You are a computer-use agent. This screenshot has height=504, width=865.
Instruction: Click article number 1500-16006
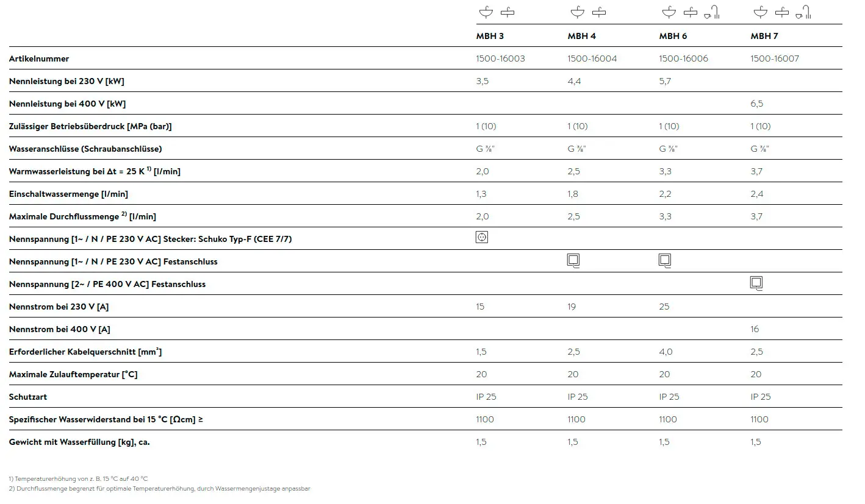(x=683, y=59)
